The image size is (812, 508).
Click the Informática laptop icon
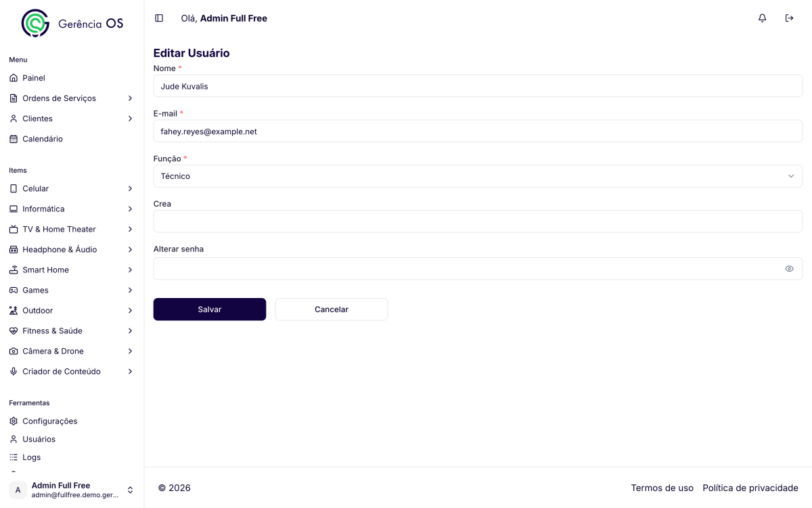[x=14, y=209]
